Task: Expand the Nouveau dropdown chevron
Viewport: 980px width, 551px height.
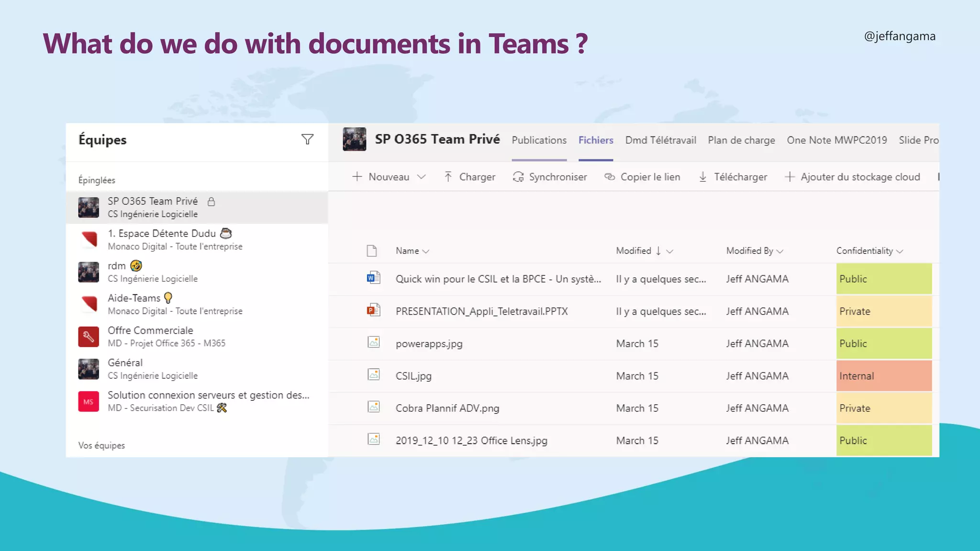Action: (421, 176)
